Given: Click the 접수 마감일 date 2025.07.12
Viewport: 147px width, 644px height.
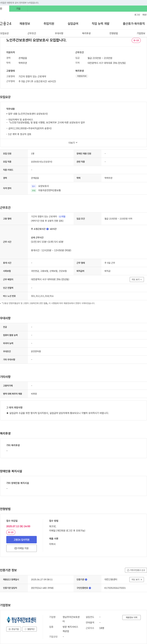Looking at the screenshot, I should (x=18, y=526).
